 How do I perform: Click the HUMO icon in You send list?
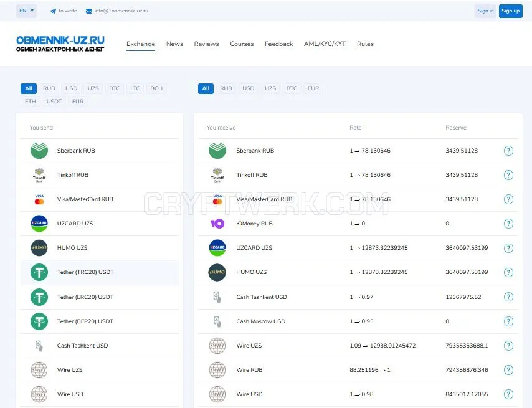pos(39,248)
